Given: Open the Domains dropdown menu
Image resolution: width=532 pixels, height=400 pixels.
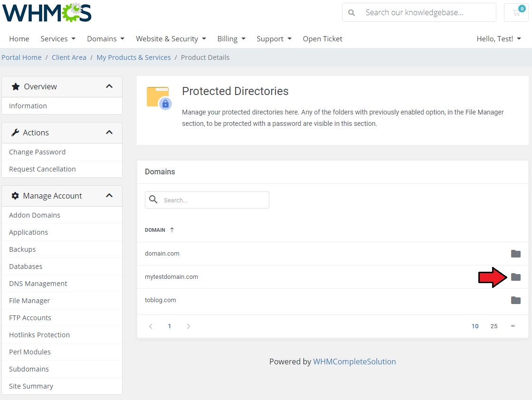Looking at the screenshot, I should tap(106, 38).
